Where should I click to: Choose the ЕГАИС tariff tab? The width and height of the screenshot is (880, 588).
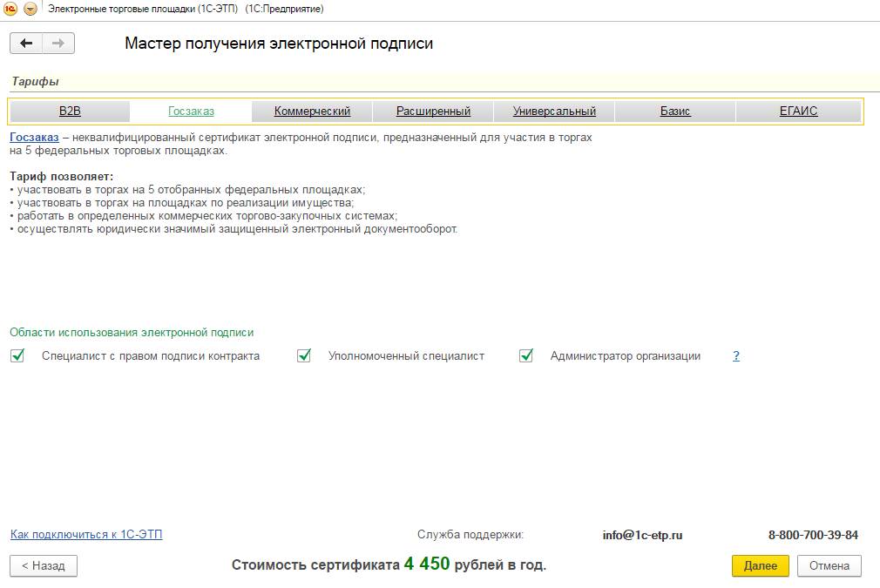(x=798, y=112)
